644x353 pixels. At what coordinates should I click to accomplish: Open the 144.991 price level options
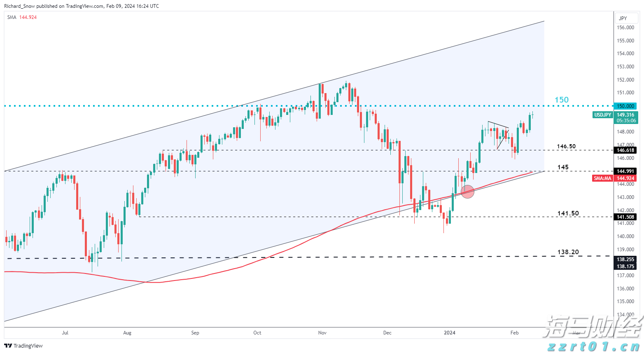[625, 171]
